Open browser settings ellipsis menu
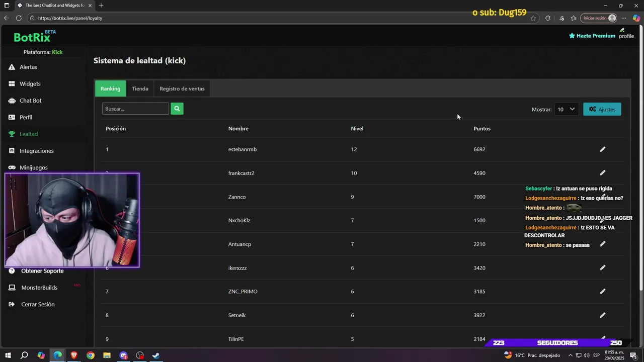 coord(624,18)
